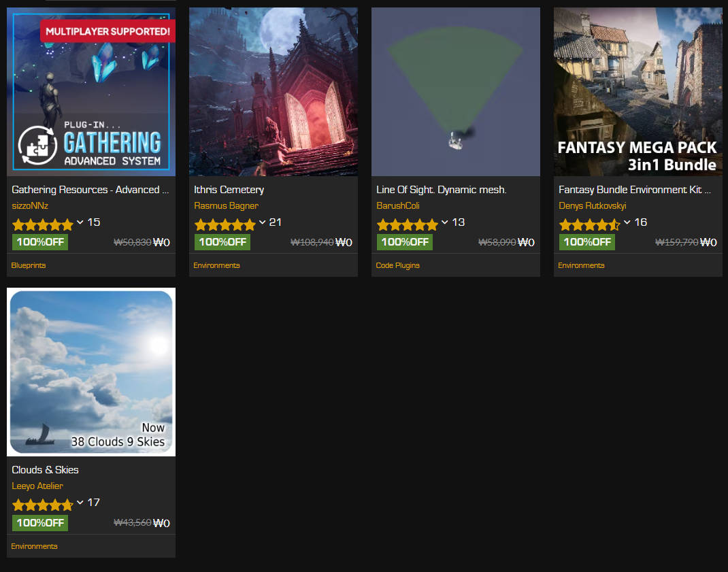Visit seller Leeyo Atelier's page
Image resolution: width=728 pixels, height=572 pixels.
[x=37, y=486]
